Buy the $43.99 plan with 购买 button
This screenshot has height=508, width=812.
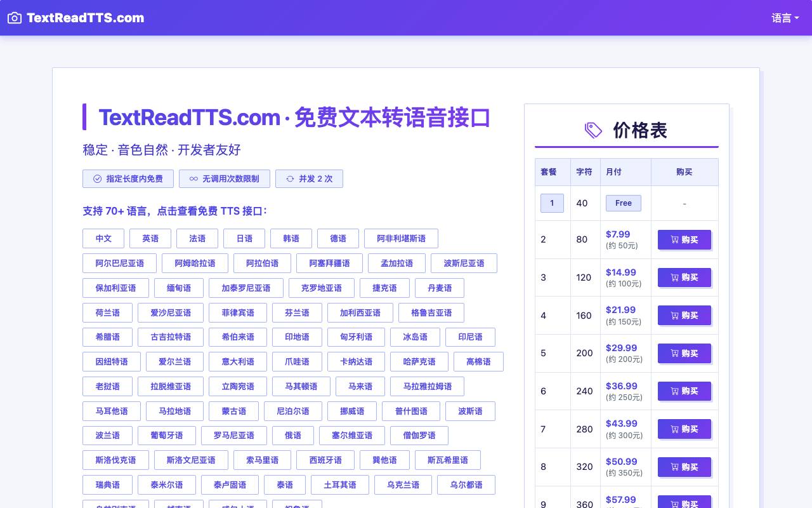684,429
